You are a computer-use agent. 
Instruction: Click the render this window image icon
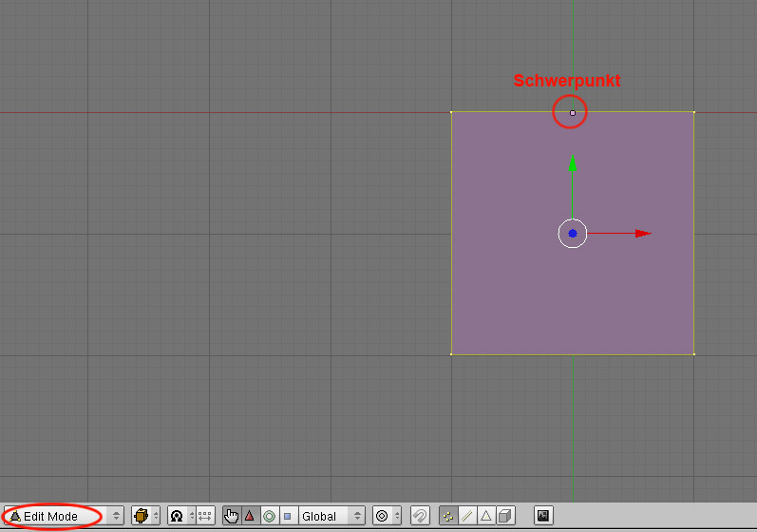tap(543, 516)
